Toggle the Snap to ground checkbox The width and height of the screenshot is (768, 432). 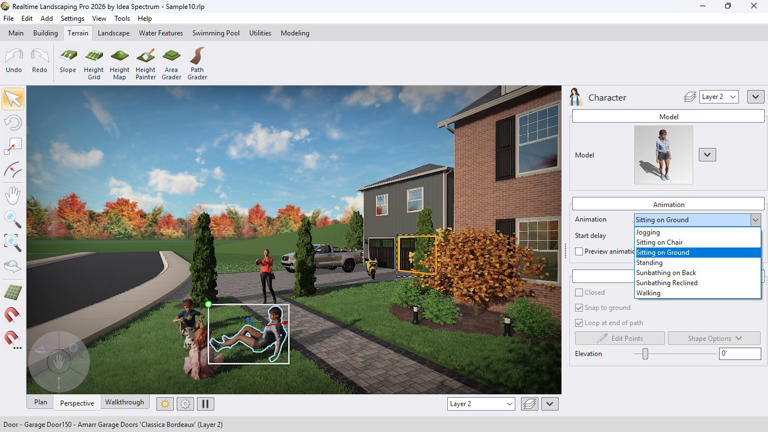pos(579,308)
